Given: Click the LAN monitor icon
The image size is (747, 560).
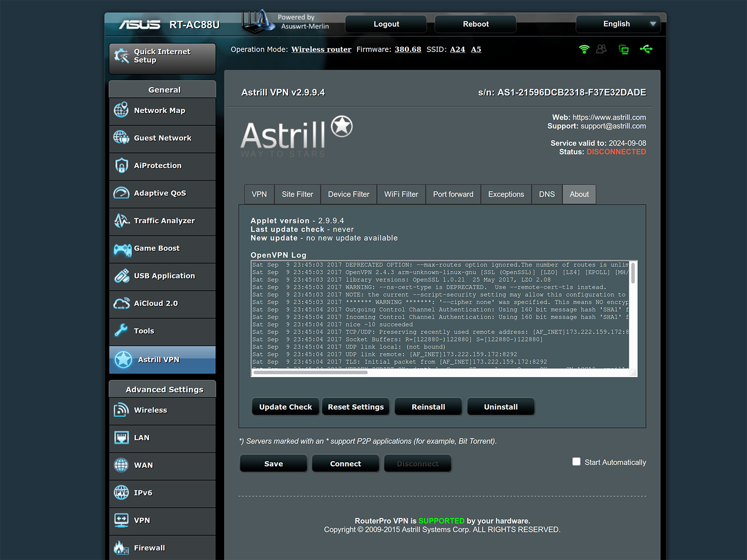Looking at the screenshot, I should (x=121, y=437).
